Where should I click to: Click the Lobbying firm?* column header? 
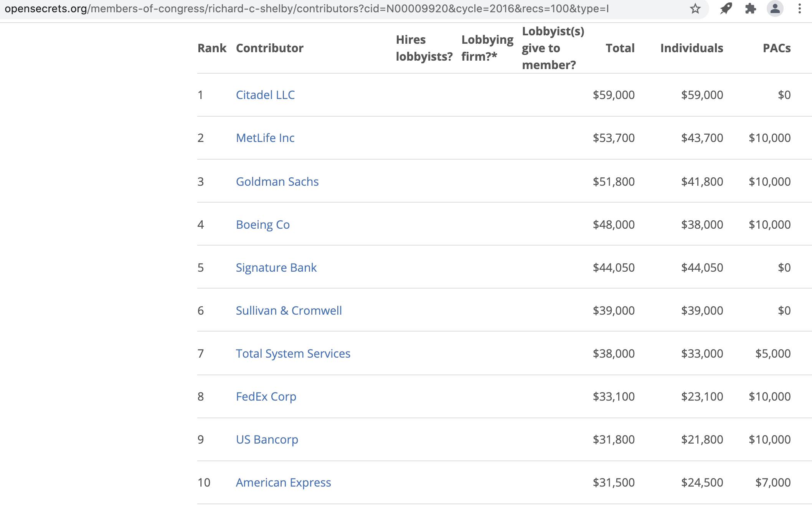487,48
